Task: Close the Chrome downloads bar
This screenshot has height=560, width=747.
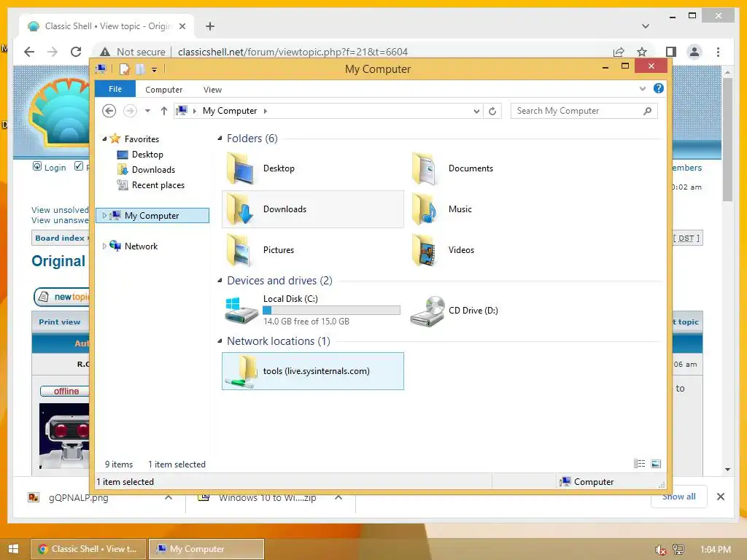Action: (x=721, y=497)
